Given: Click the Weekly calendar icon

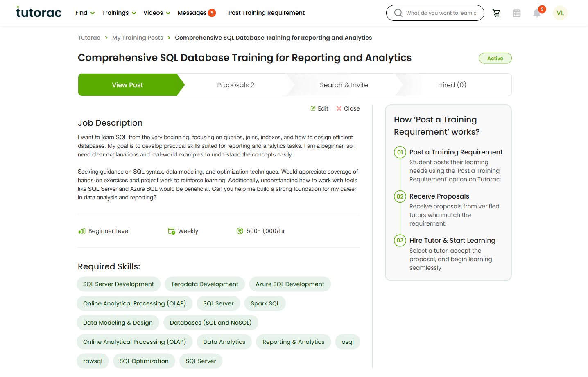Looking at the screenshot, I should point(172,231).
